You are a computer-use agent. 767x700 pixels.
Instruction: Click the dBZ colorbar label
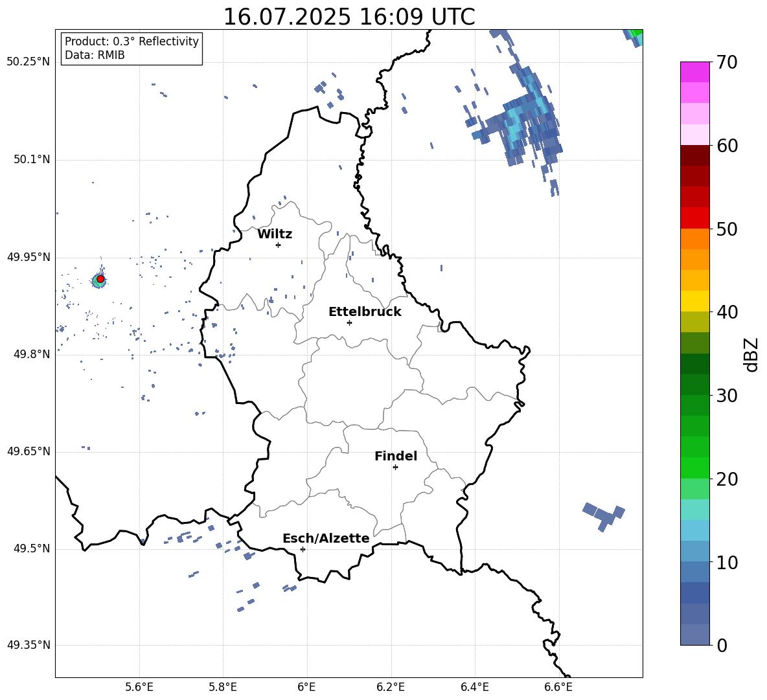(752, 355)
